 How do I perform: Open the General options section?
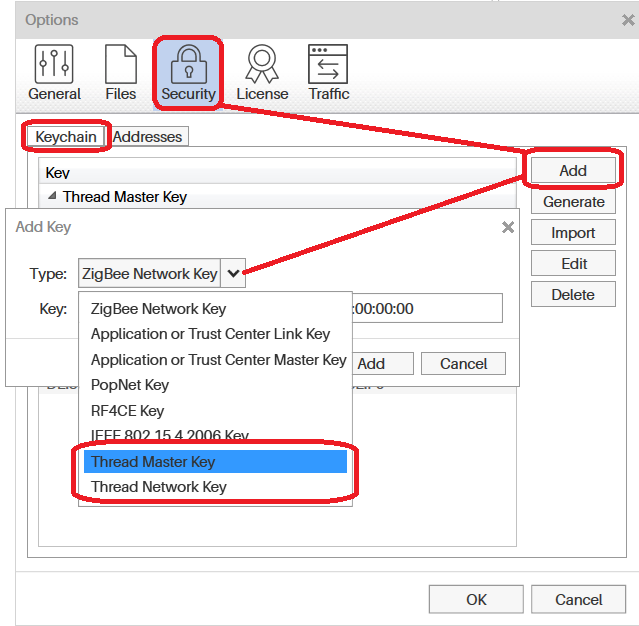54,73
